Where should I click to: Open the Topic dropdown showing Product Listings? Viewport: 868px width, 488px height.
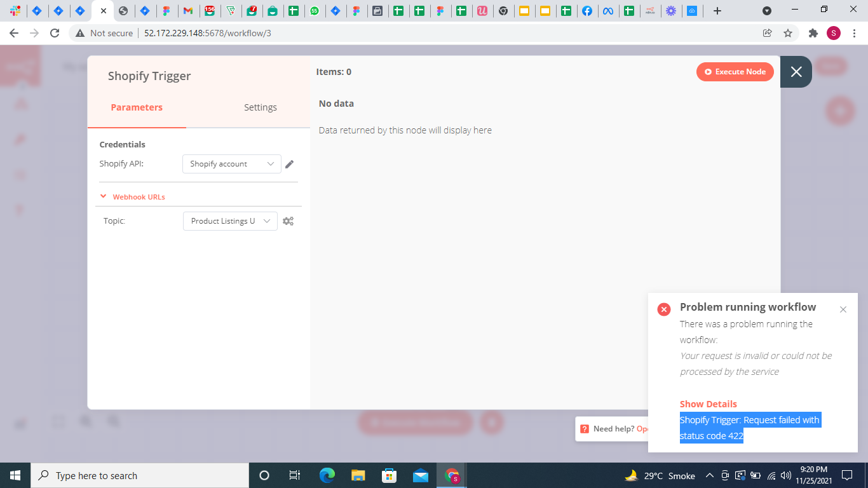[x=230, y=220]
